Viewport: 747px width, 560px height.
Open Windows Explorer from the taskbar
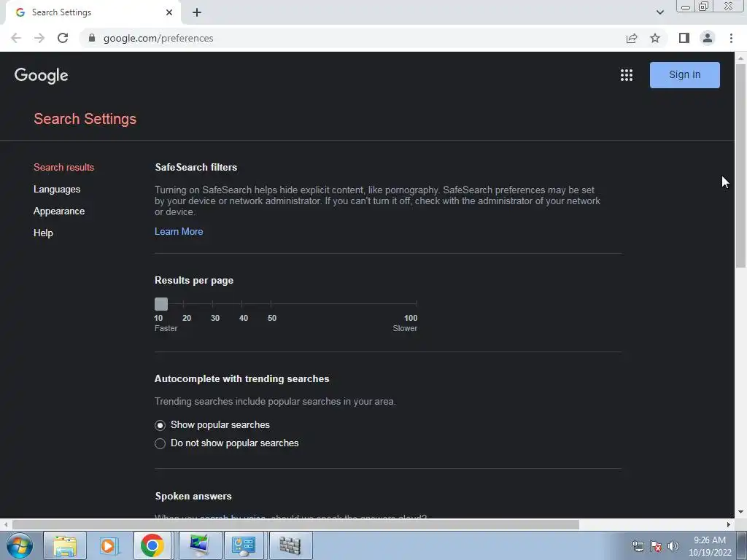pyautogui.click(x=65, y=545)
